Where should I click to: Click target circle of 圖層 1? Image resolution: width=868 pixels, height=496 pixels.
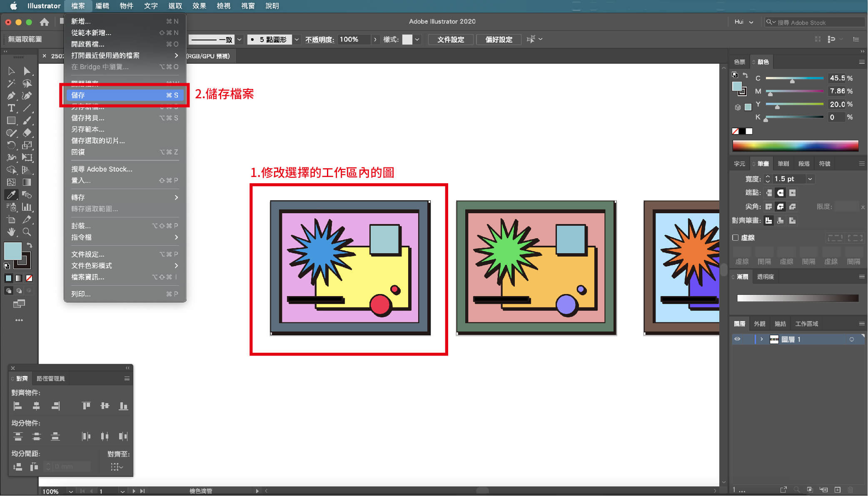tap(852, 339)
